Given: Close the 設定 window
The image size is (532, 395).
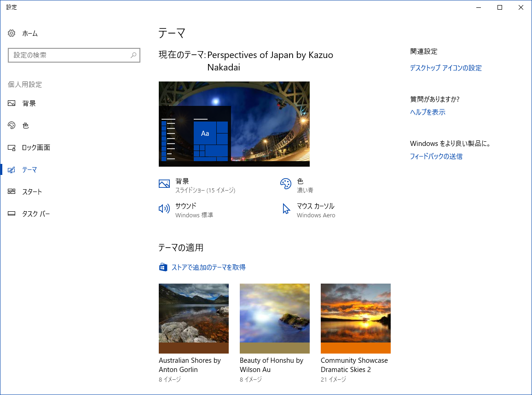Looking at the screenshot, I should click(x=521, y=7).
